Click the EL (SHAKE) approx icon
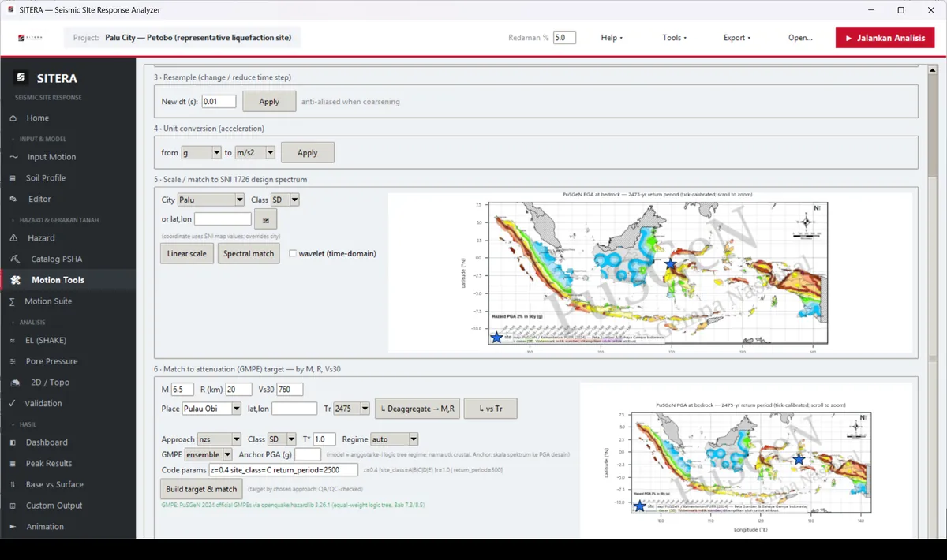The image size is (947, 560). [x=12, y=341]
